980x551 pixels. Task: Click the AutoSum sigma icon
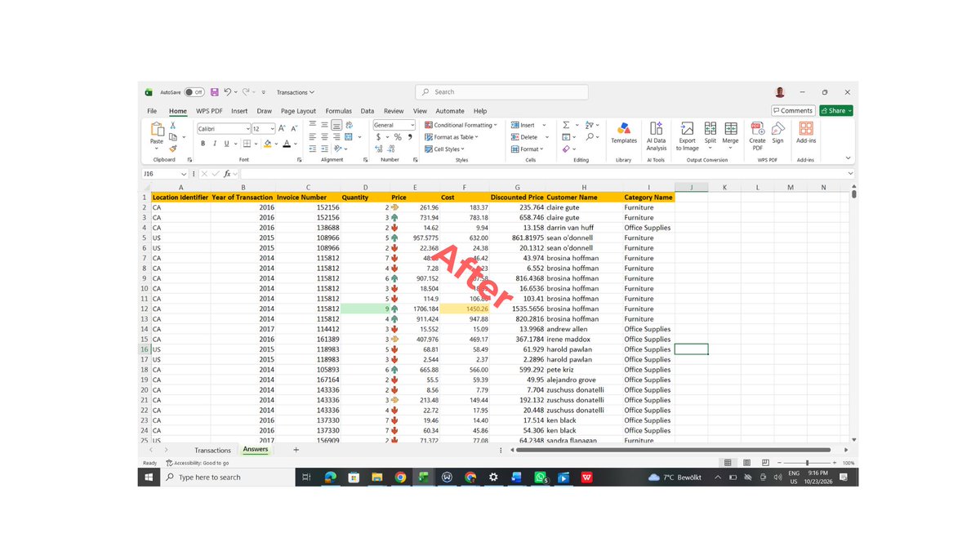tap(566, 125)
